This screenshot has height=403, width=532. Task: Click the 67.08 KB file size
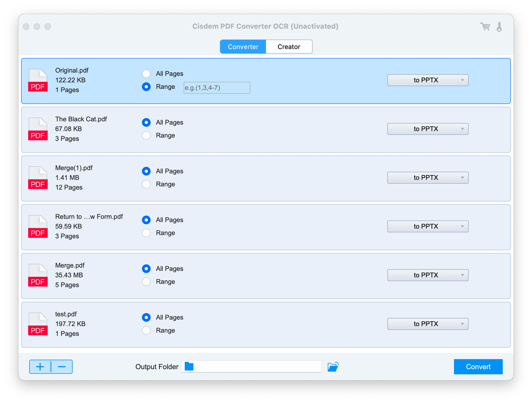click(69, 129)
